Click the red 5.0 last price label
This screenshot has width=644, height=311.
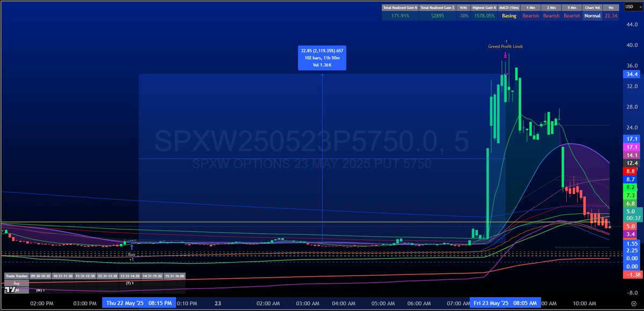point(631,226)
